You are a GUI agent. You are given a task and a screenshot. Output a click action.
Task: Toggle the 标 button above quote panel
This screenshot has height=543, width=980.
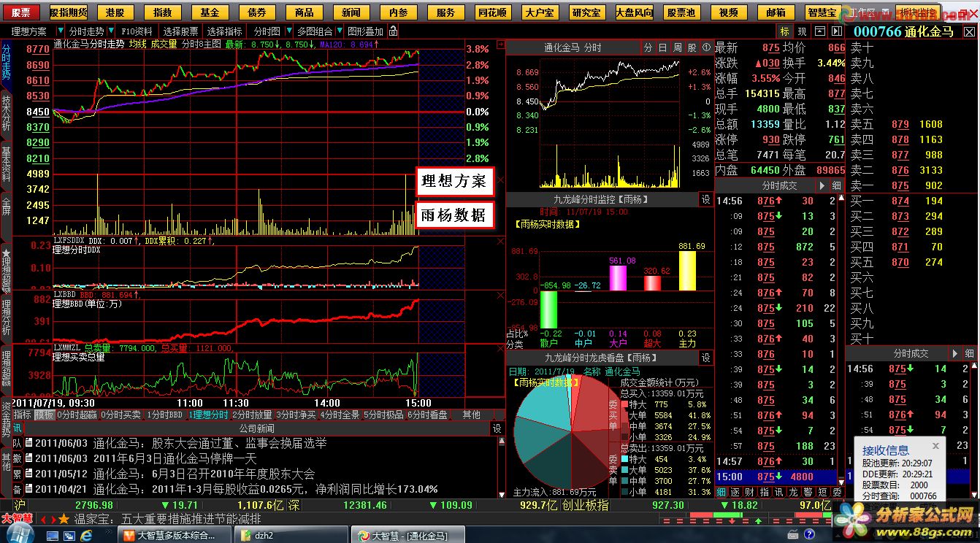click(784, 31)
